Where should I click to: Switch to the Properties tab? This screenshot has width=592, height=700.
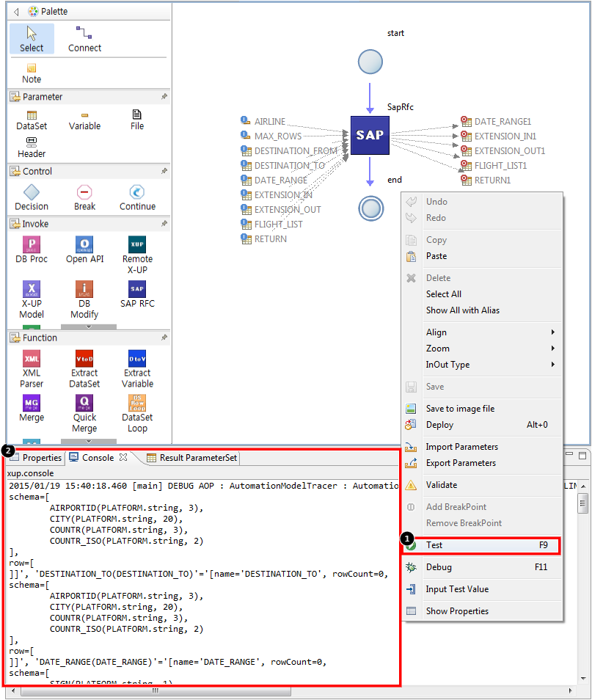pos(36,458)
